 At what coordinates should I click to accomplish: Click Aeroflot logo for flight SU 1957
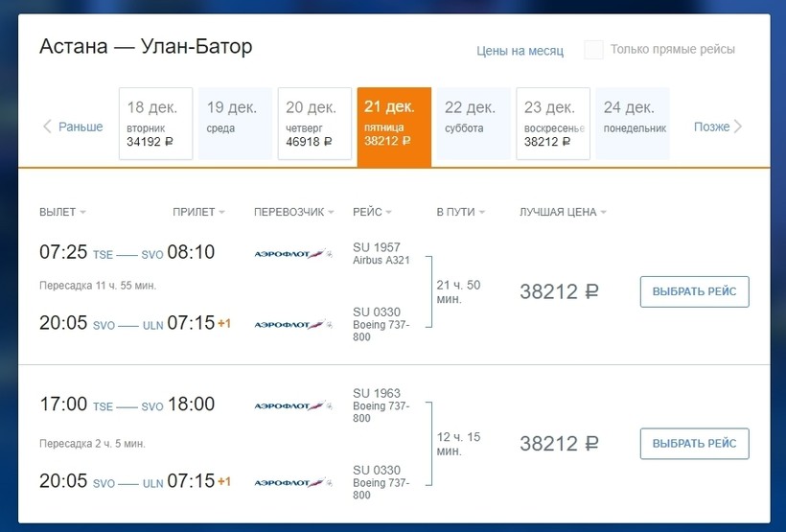point(293,253)
